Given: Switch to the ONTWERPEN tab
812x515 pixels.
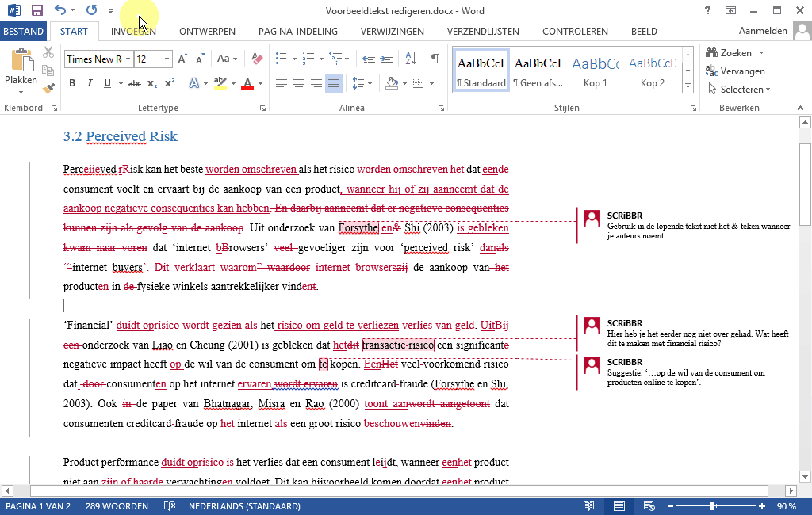Looking at the screenshot, I should tap(207, 31).
